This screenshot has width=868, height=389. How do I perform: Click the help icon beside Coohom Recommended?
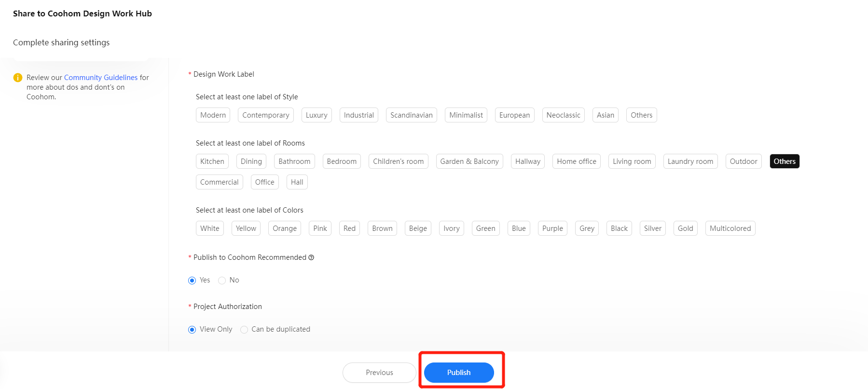(x=311, y=257)
